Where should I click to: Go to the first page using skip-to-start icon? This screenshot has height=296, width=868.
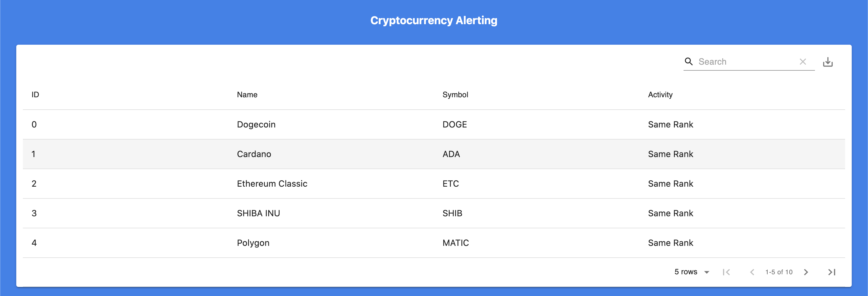(726, 272)
